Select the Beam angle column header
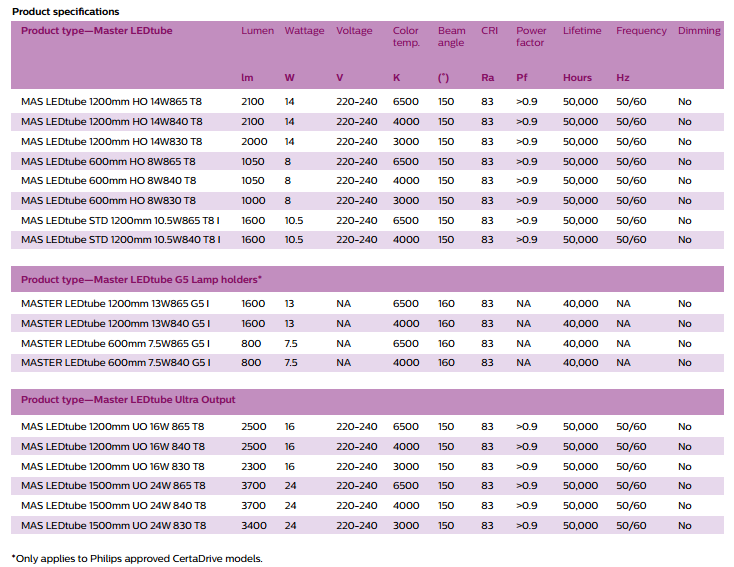This screenshot has width=734, height=567. coord(451,37)
